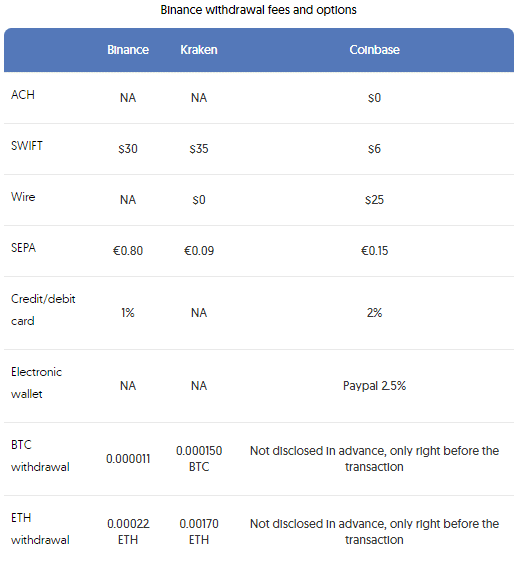
Task: Select the €0.80 Binance SEPA cell
Action: (x=128, y=251)
